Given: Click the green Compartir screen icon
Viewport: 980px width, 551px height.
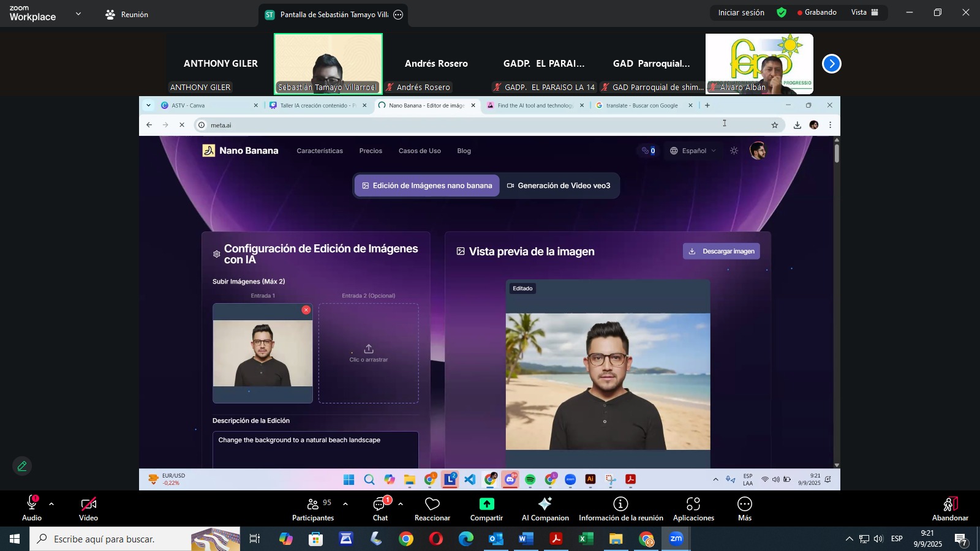Looking at the screenshot, I should click(486, 504).
